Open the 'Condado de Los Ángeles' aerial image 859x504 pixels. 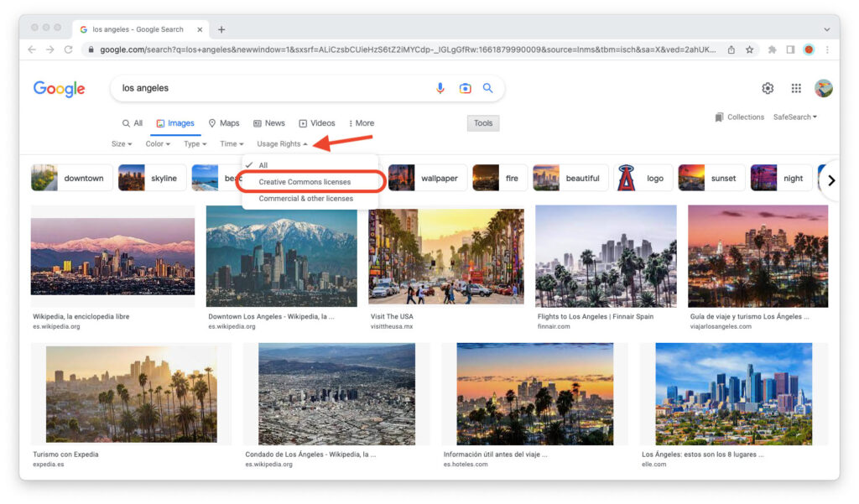337,394
